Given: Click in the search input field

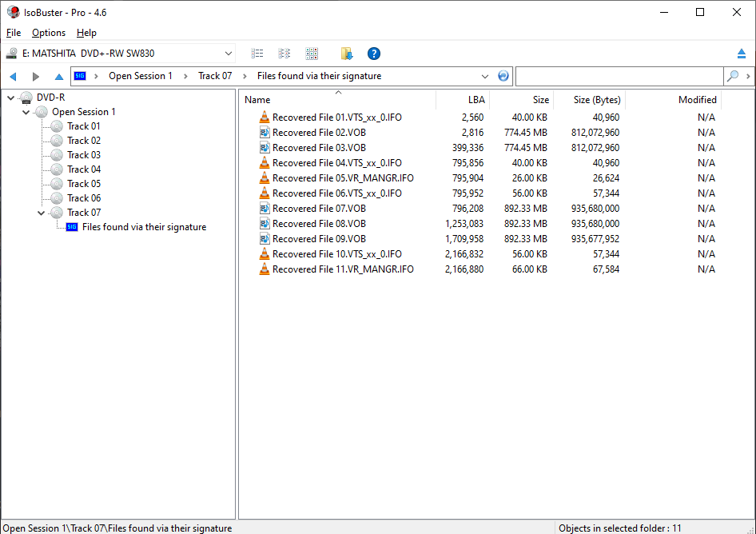Looking at the screenshot, I should click(619, 76).
